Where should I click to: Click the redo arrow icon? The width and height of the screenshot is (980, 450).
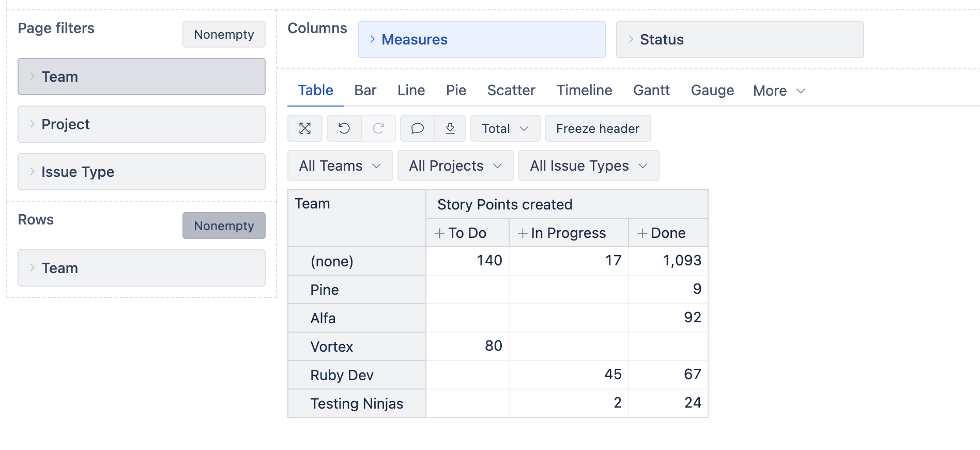coord(378,128)
